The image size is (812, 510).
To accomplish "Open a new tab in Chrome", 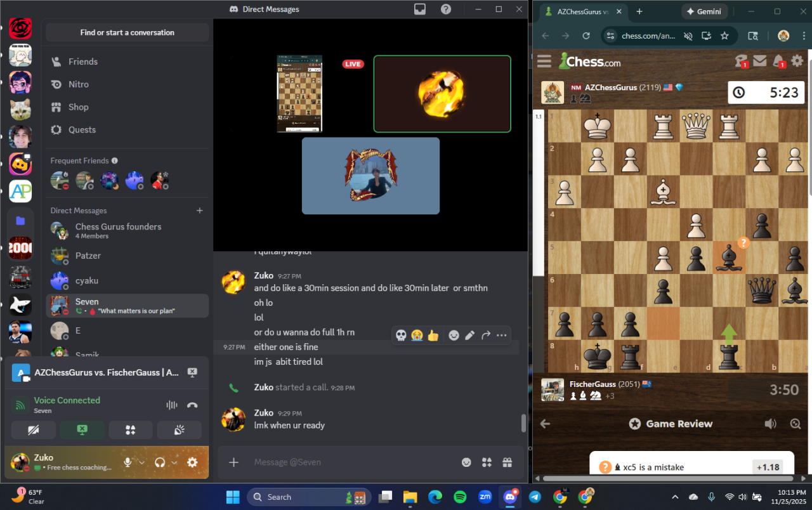I will click(x=639, y=11).
